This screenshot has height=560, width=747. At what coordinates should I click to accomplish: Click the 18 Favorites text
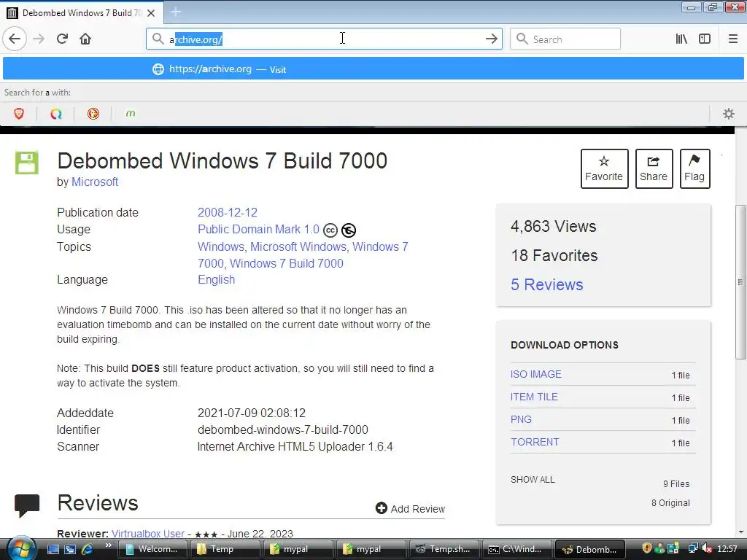pos(554,256)
